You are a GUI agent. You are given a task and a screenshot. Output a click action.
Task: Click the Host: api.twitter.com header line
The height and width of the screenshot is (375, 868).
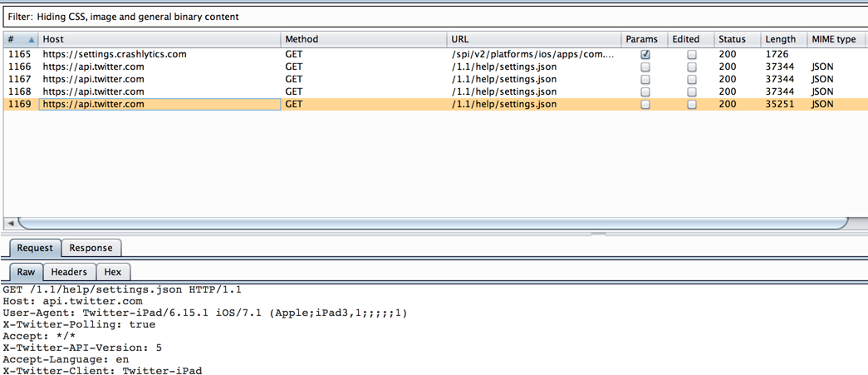[x=72, y=301]
